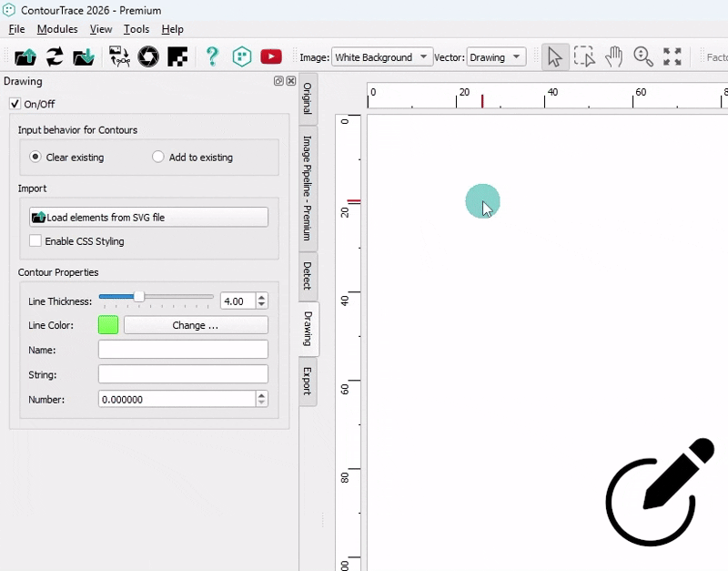This screenshot has height=571, width=728.
Task: Enable the CSS Styling checkbox
Action: (35, 241)
